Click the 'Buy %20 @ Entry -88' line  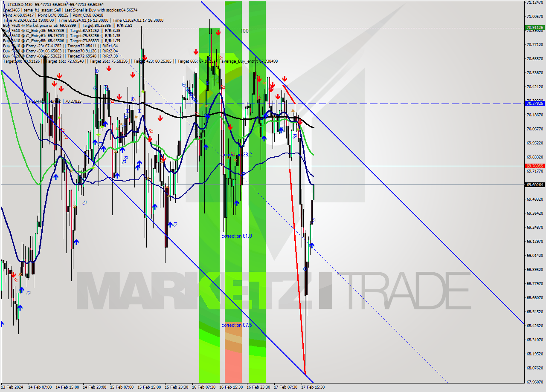coord(60,56)
